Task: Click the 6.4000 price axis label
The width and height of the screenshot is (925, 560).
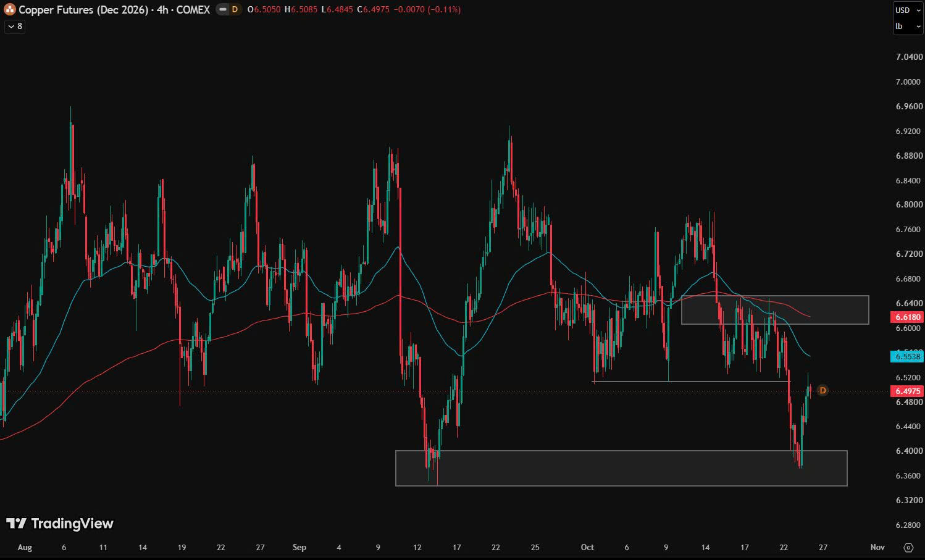Action: [x=909, y=451]
